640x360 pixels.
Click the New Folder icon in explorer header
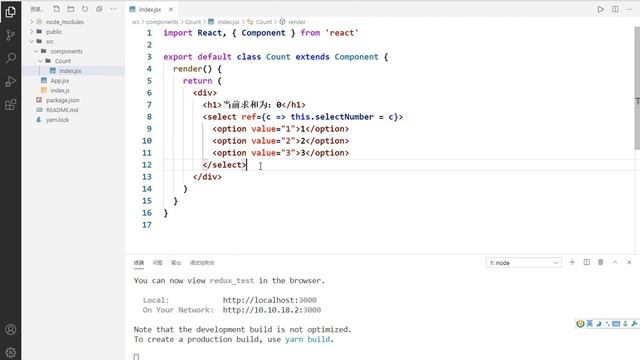(x=71, y=9)
